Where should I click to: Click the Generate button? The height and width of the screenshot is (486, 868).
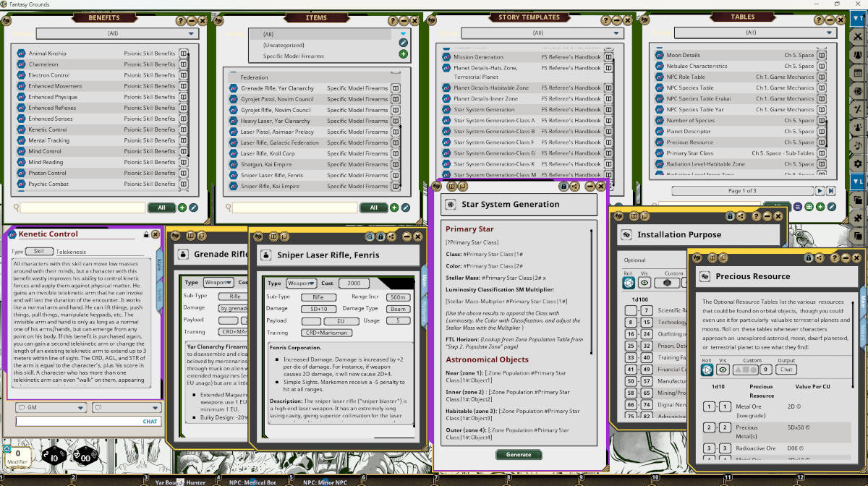tap(519, 455)
